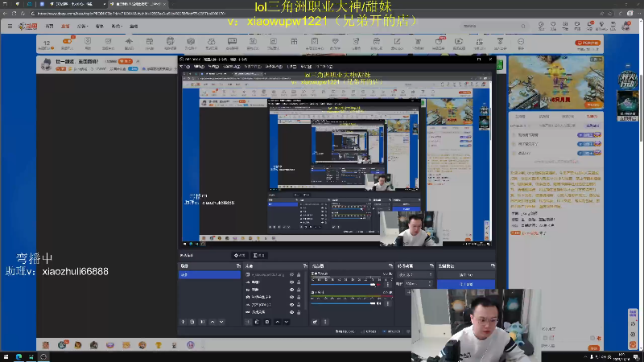Toggle visibility of second source row

(x=291, y=282)
